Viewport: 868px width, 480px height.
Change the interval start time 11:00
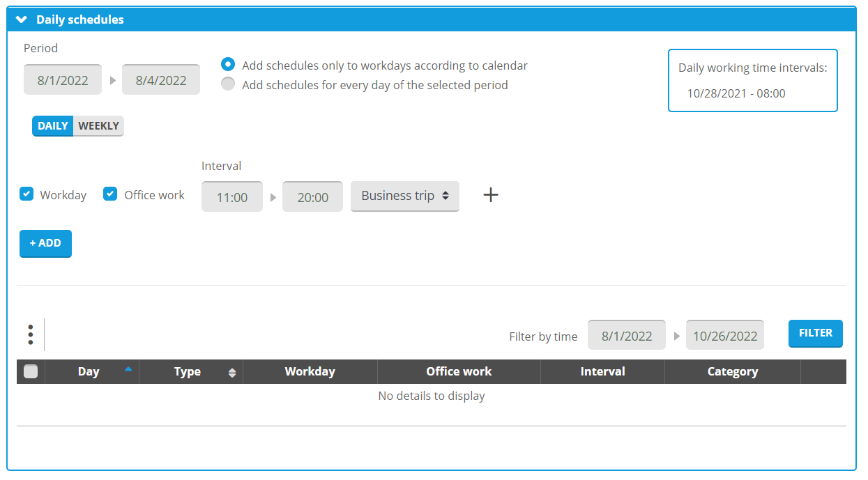(232, 197)
